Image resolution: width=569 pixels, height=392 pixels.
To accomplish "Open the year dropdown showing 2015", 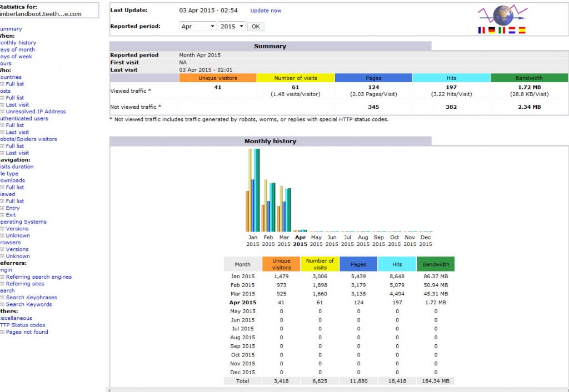I will click(232, 26).
